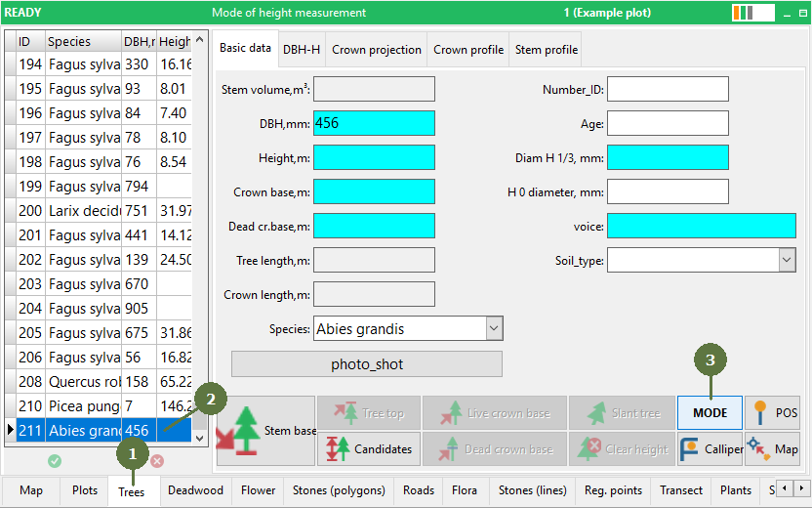
Task: Open the Roads tab
Action: 419,490
